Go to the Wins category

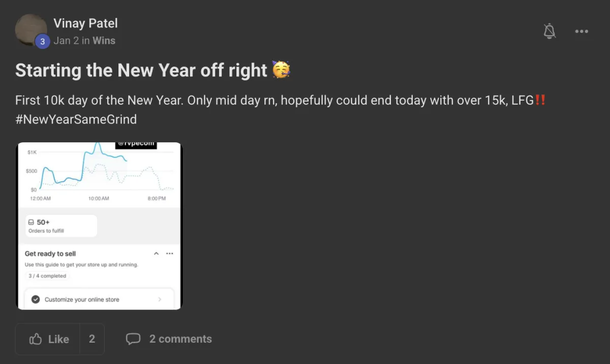pyautogui.click(x=104, y=41)
